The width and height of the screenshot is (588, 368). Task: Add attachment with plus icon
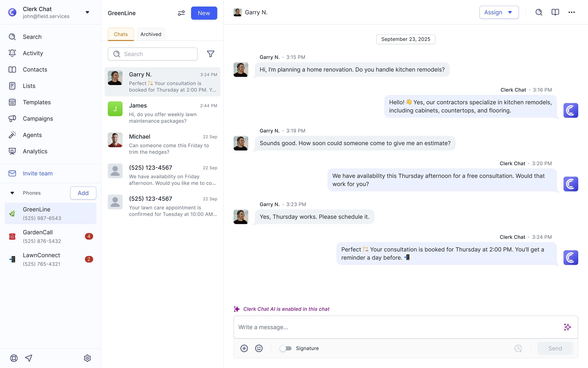pos(244,348)
